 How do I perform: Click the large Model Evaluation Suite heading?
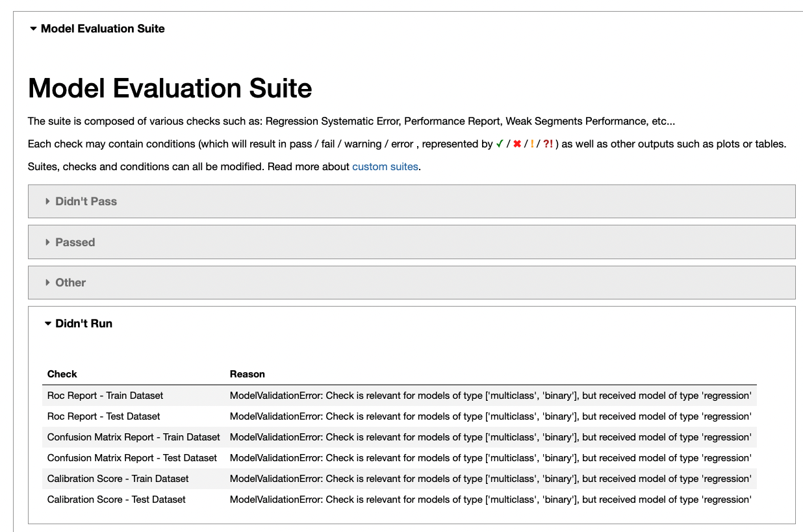point(170,88)
